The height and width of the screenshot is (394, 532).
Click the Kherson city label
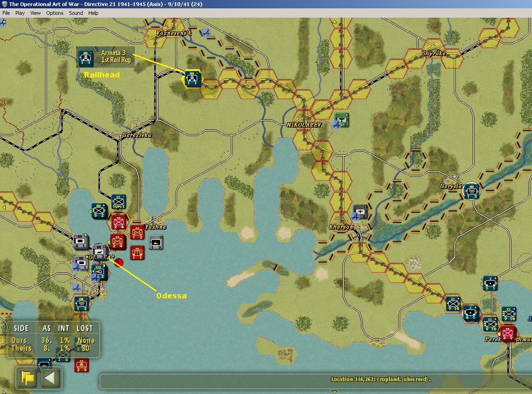[341, 227]
